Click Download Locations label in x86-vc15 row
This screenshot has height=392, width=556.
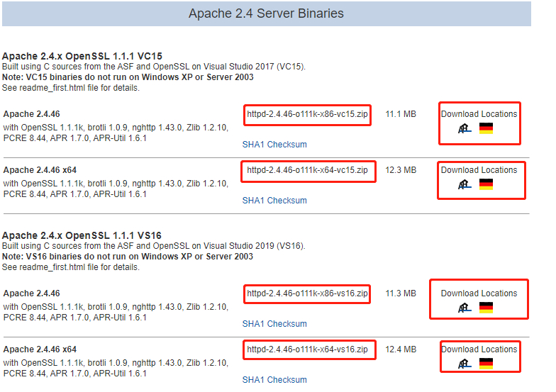pos(479,114)
